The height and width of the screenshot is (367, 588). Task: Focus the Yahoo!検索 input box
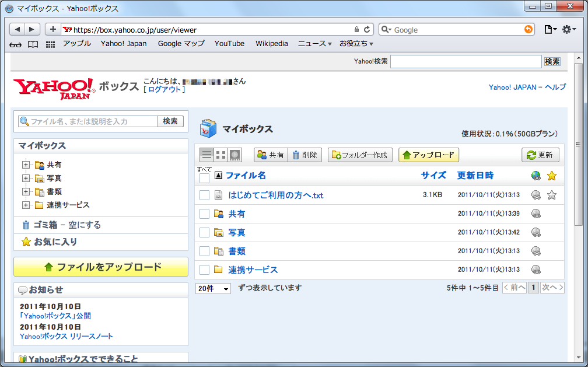[x=466, y=61]
